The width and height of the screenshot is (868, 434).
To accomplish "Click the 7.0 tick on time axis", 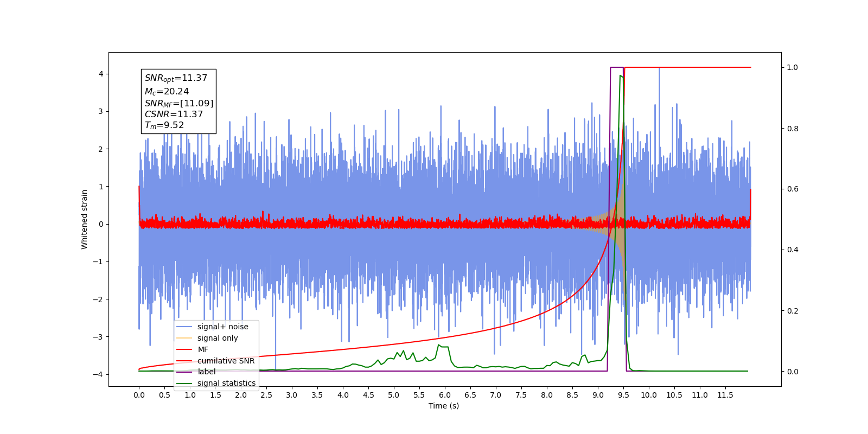I will tap(496, 395).
